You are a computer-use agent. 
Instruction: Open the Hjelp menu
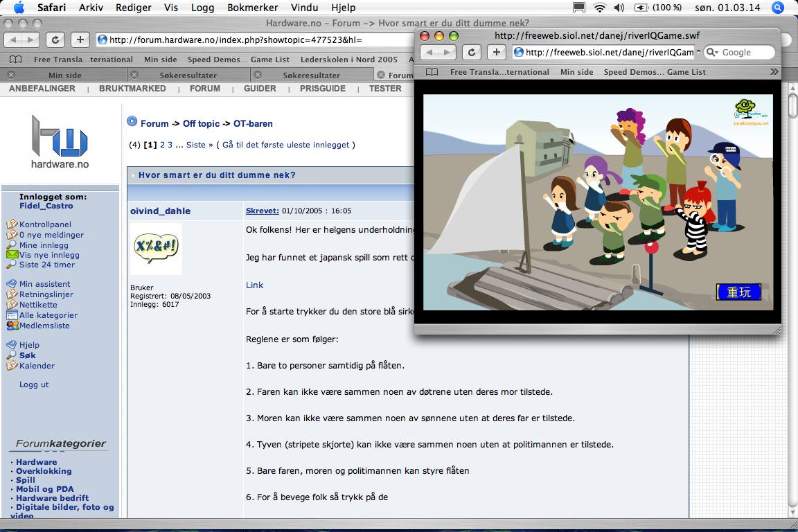343,7
